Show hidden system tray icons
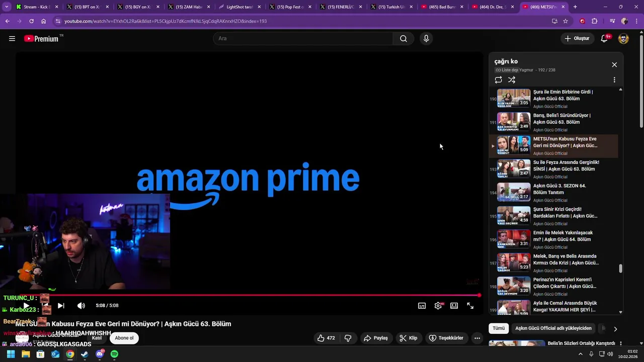The height and width of the screenshot is (362, 644). (580, 354)
